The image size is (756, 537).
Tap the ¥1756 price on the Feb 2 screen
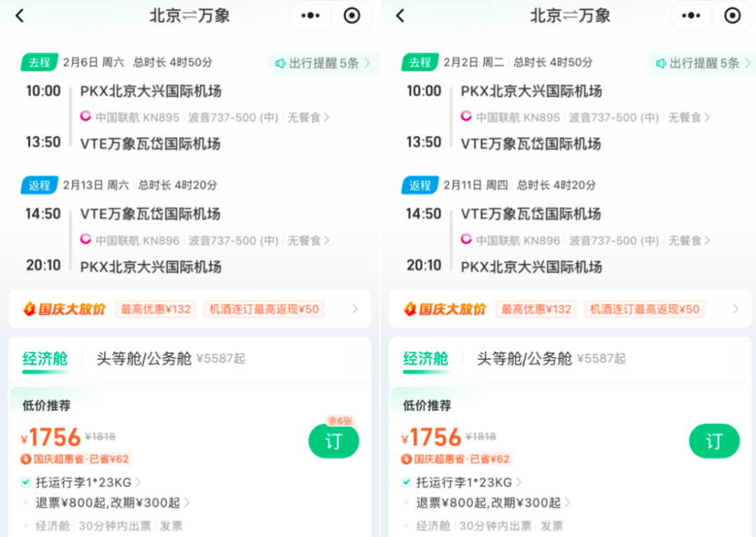point(431,437)
